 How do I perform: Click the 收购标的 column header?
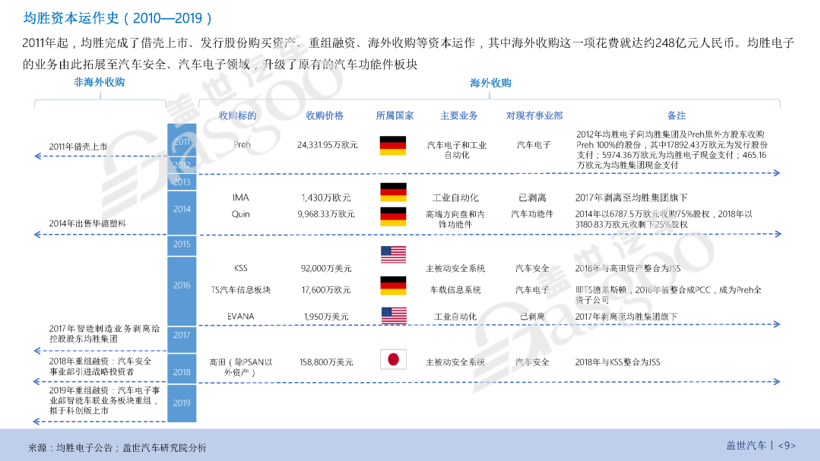coord(237,116)
